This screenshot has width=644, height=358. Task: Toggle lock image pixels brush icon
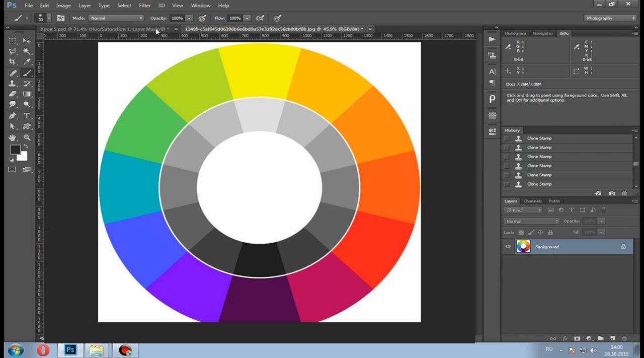(530, 233)
